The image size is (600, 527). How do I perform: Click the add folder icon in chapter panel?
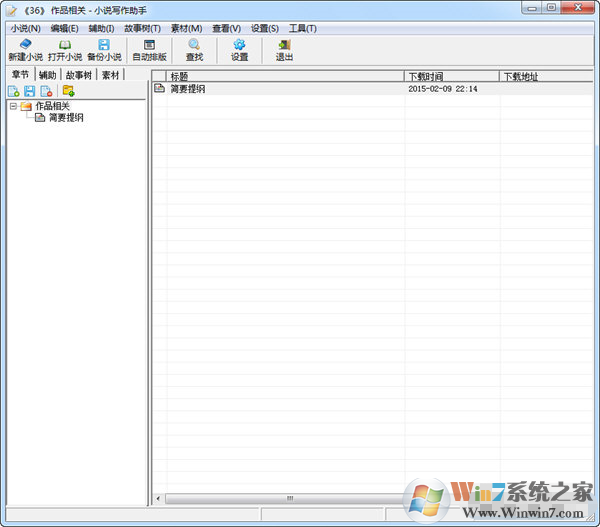pyautogui.click(x=68, y=91)
